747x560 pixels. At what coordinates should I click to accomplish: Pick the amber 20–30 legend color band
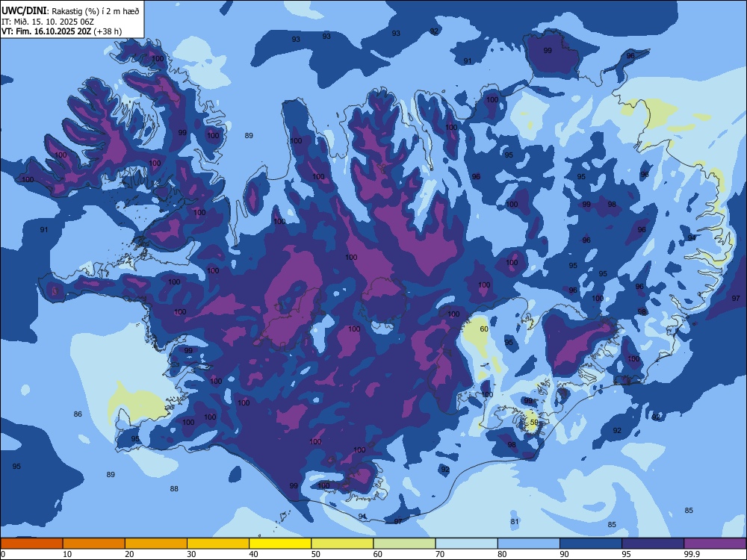click(156, 544)
